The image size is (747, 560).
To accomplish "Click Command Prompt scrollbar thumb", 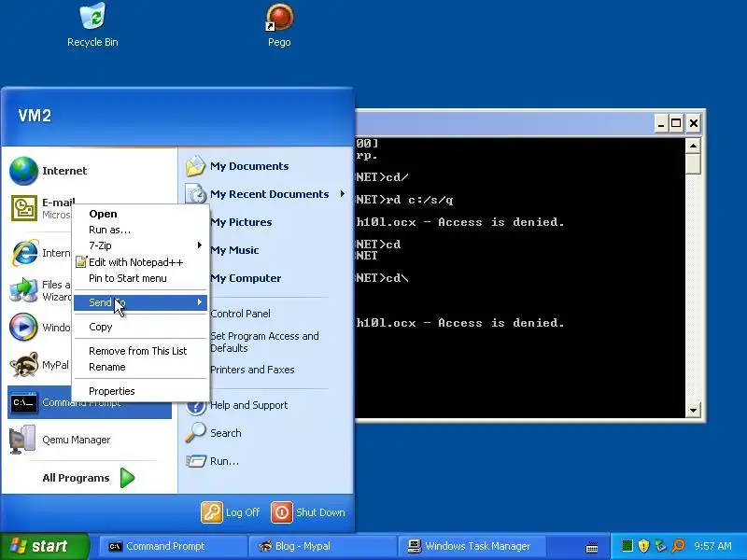I will pos(693,163).
